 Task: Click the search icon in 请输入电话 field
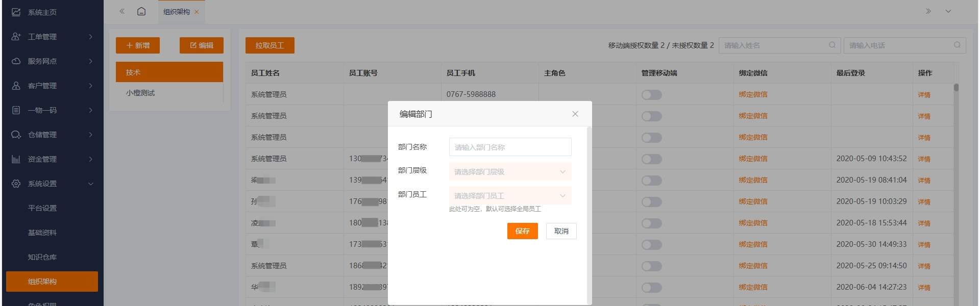click(957, 45)
